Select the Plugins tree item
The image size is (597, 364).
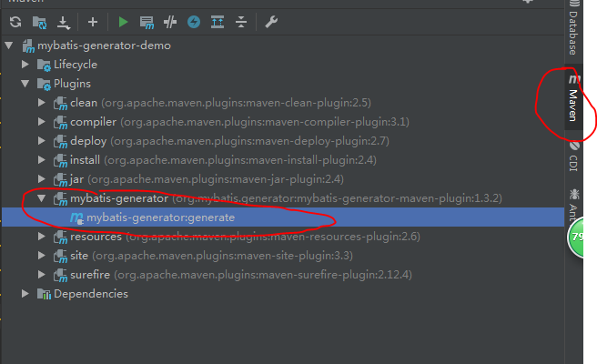(x=72, y=84)
